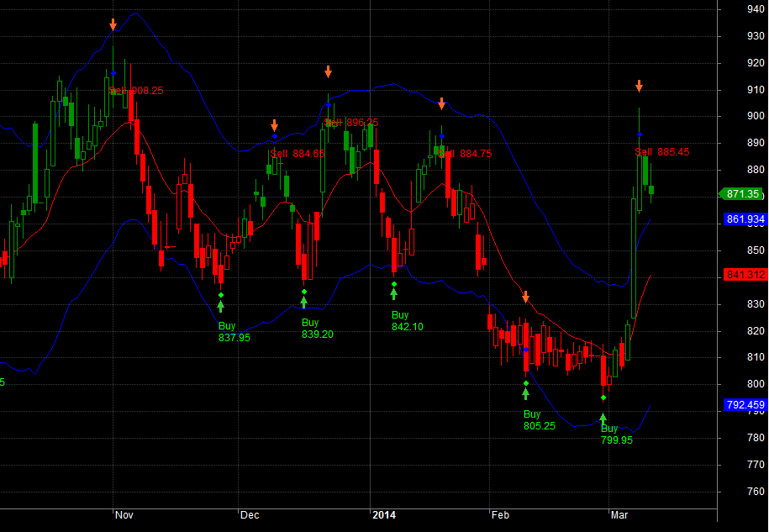The image size is (769, 532).
Task: Click the orange sell arrow above Sell 884.65
Action: click(x=275, y=125)
